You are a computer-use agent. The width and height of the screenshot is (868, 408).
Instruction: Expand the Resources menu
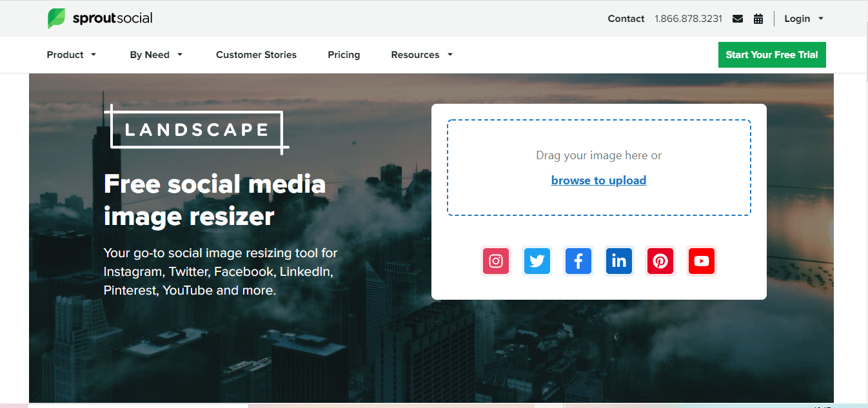pos(422,55)
